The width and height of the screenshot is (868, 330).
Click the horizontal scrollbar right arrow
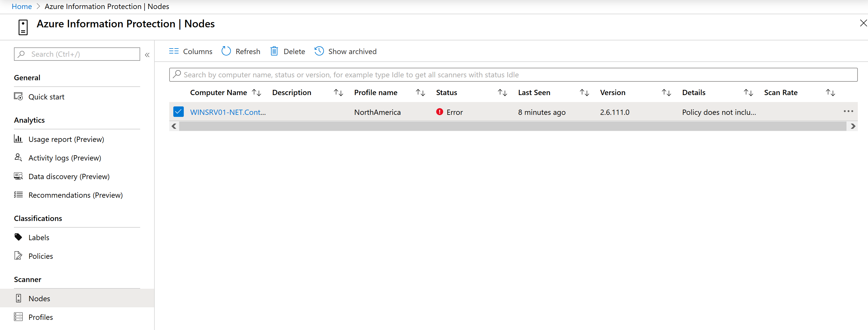[x=853, y=126]
